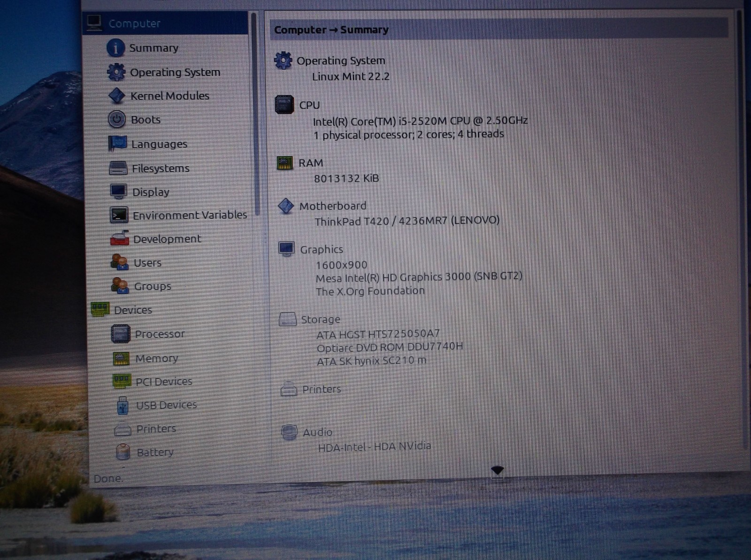Open Operating System gear icon in sidebar

pyautogui.click(x=116, y=72)
